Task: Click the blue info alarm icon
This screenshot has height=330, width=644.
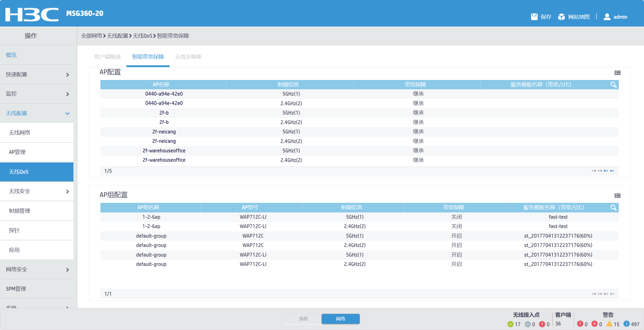Action: 626,324
